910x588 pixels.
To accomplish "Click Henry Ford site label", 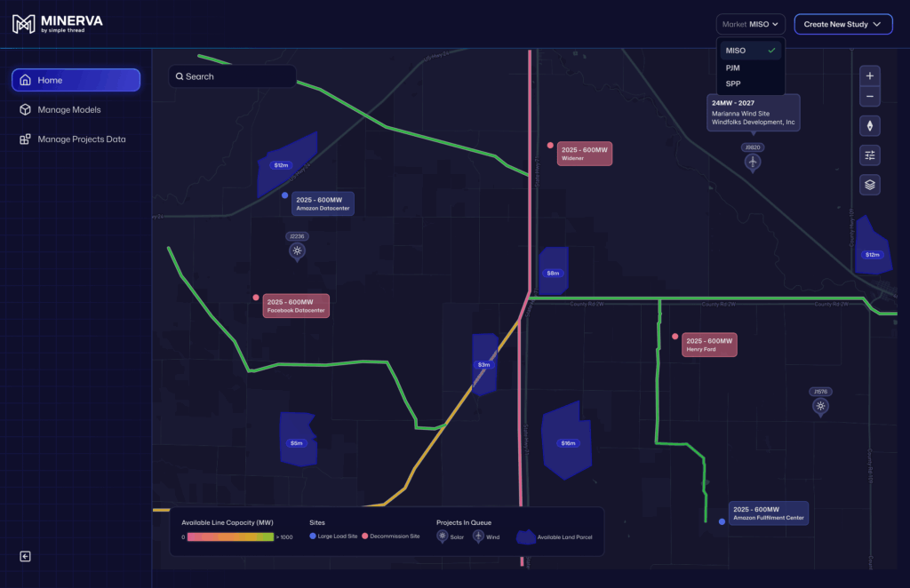I will [709, 345].
